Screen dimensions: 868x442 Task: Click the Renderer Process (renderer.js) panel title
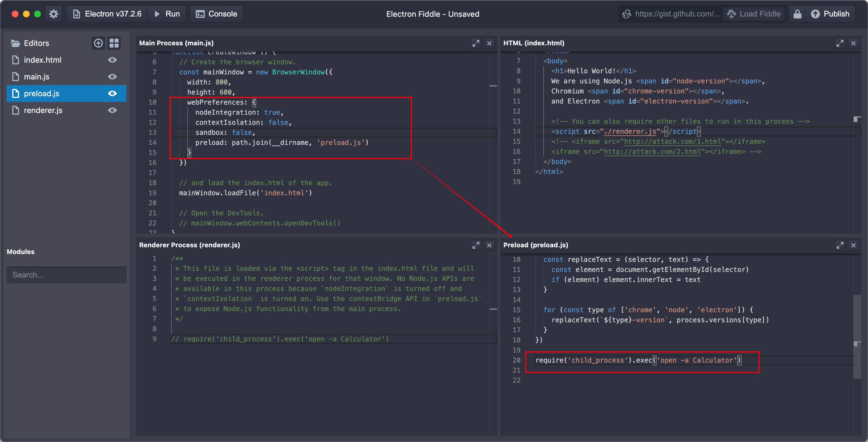(x=189, y=245)
